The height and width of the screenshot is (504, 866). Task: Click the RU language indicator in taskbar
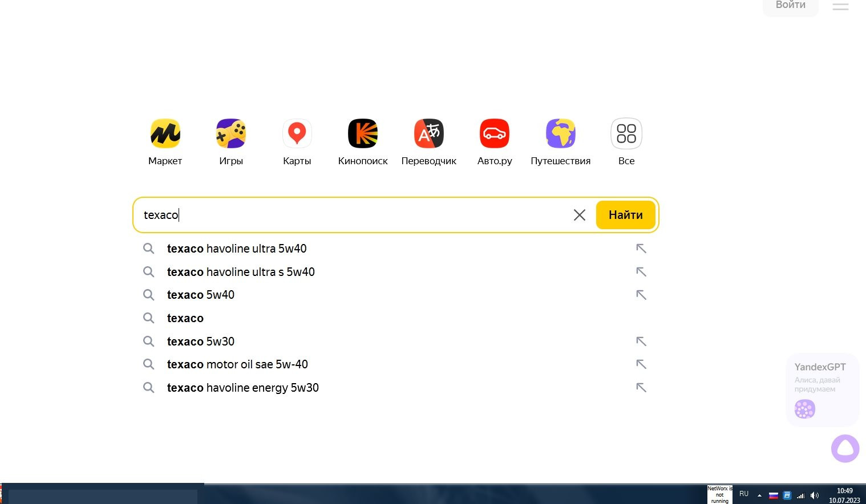(744, 494)
